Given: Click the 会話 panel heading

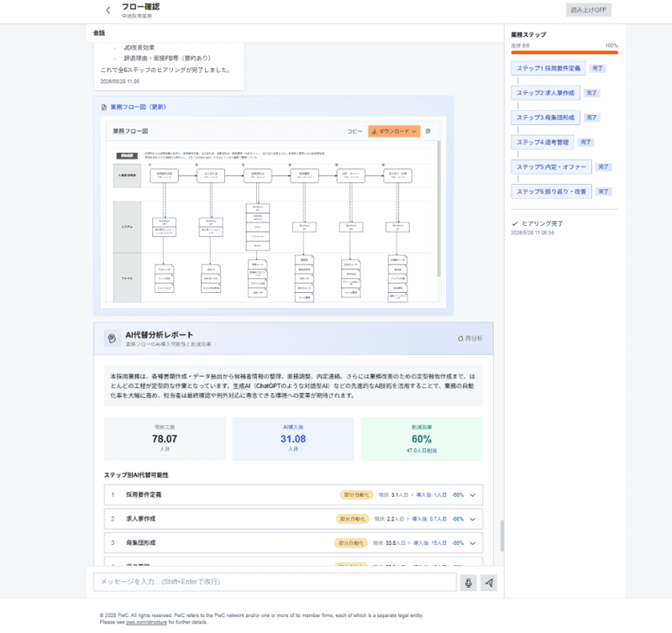Looking at the screenshot, I should (99, 33).
